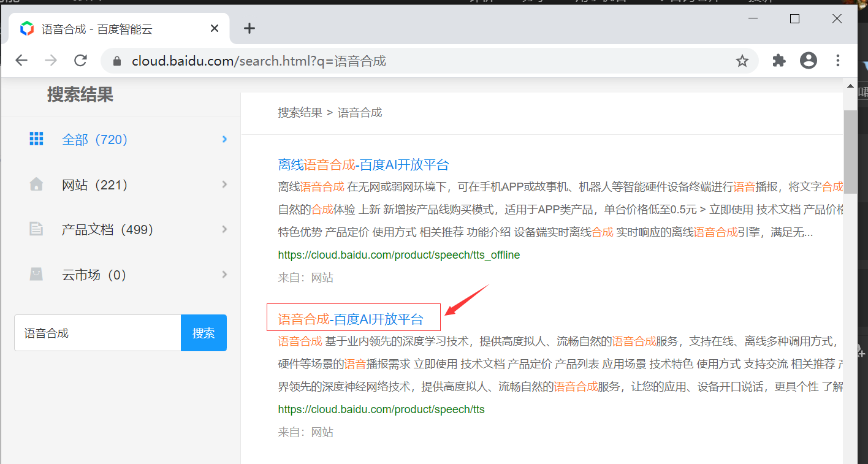Open the Chrome profile avatar
The image size is (868, 464).
click(x=809, y=60)
